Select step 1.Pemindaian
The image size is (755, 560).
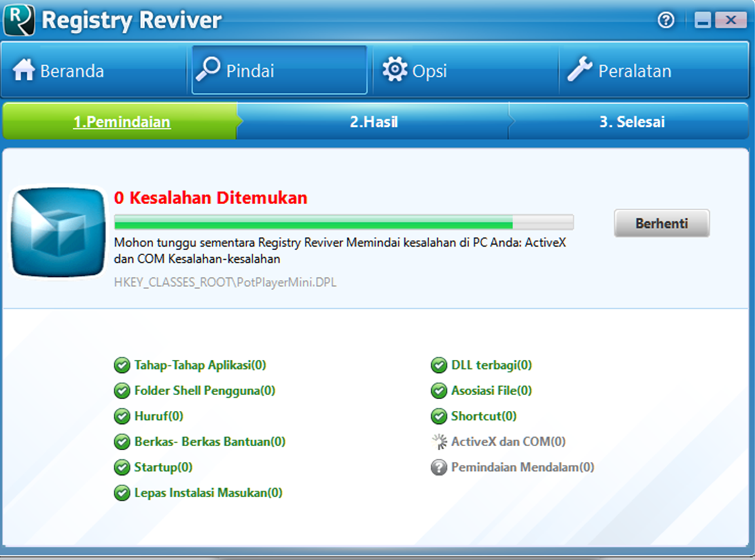(121, 121)
